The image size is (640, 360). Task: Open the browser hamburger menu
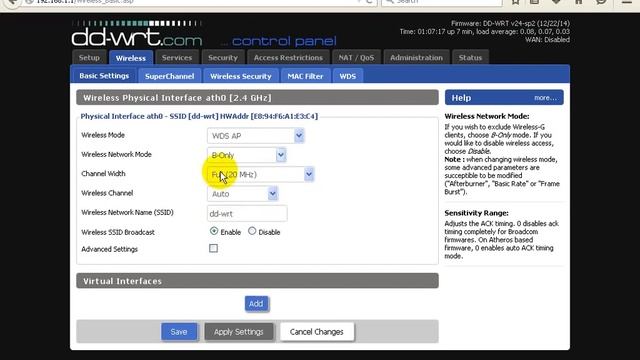627,2
